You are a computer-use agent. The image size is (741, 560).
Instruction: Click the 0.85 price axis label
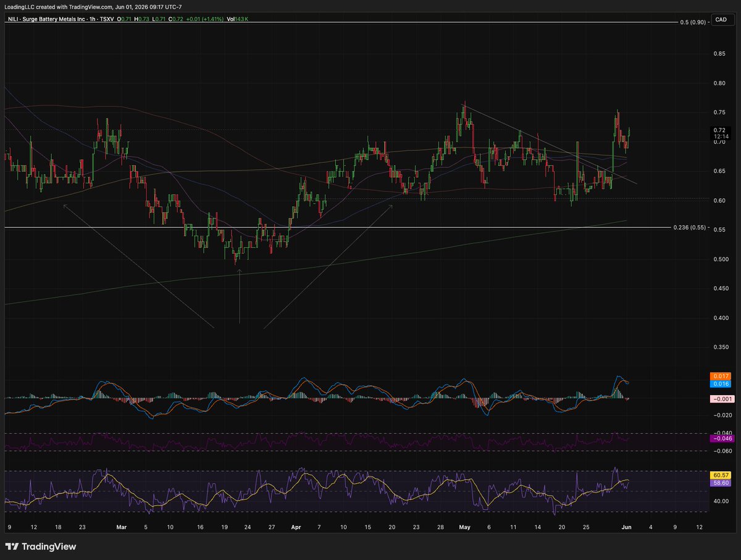(719, 54)
